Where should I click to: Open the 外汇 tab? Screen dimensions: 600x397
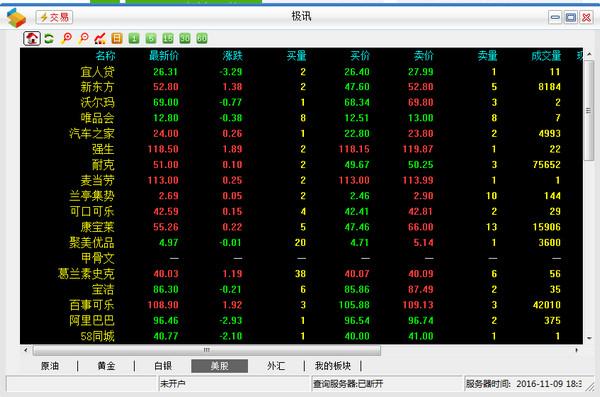pyautogui.click(x=276, y=366)
